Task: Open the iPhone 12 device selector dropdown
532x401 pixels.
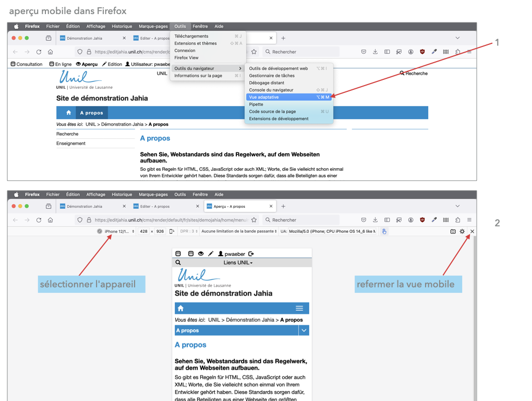Action: click(119, 231)
